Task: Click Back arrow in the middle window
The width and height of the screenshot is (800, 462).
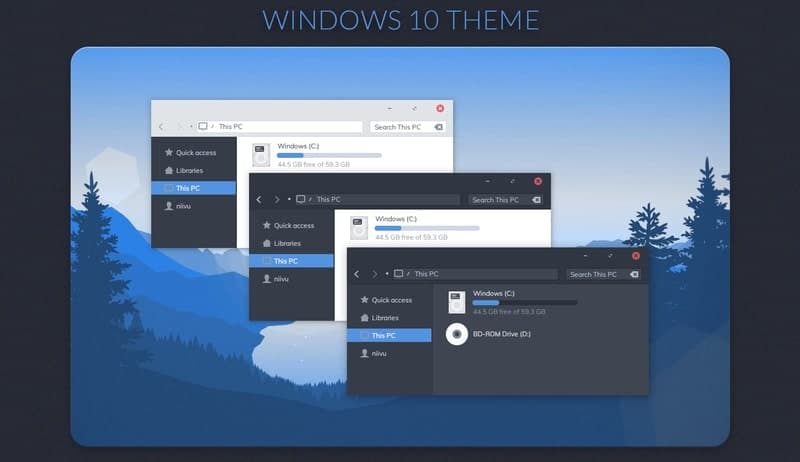Action: (259, 199)
